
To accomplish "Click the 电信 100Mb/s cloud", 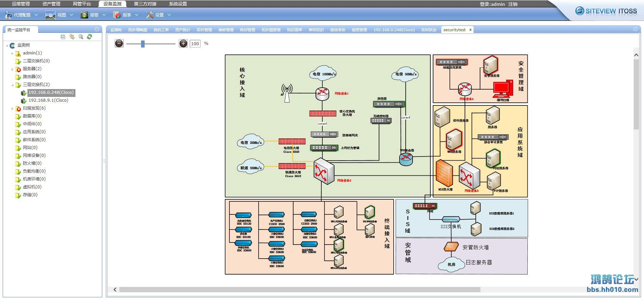I will point(322,73).
